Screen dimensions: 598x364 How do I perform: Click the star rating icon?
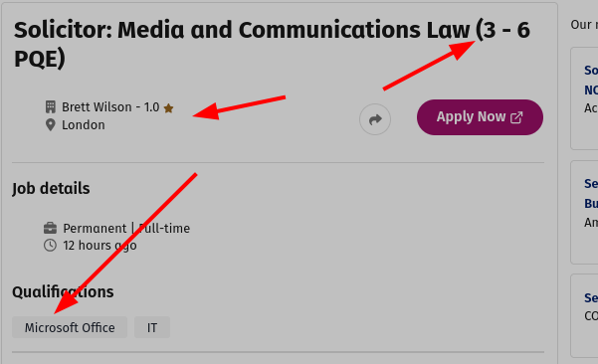[168, 108]
